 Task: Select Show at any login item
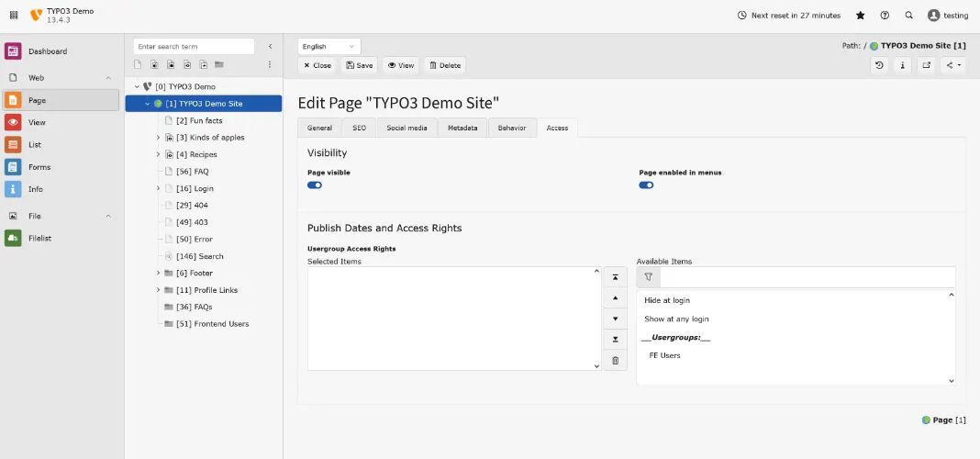[676, 319]
